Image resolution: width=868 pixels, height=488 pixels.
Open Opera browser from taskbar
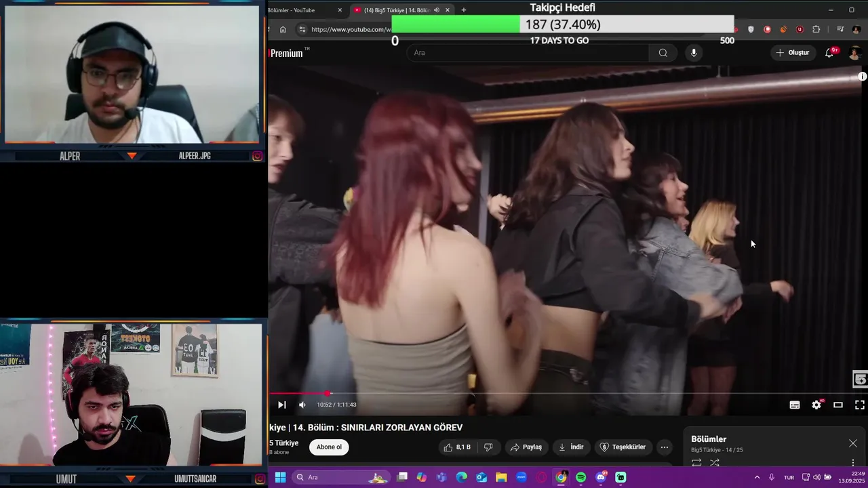tap(541, 477)
